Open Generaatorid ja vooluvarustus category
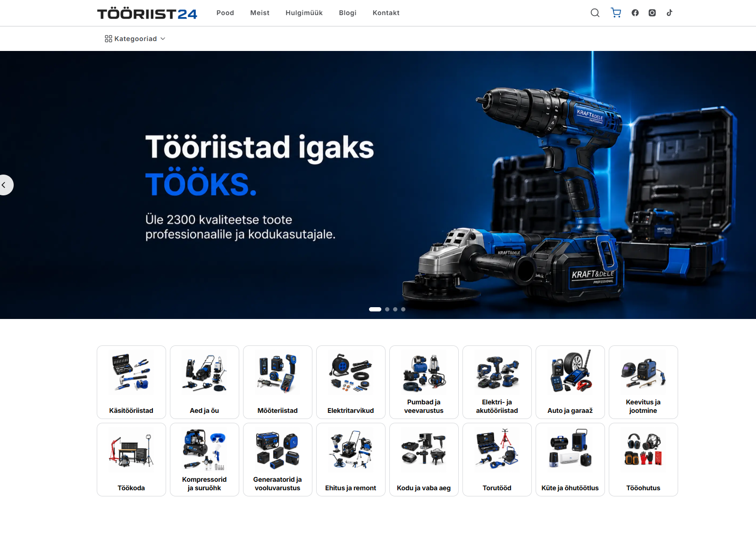756x545 pixels. click(277, 460)
